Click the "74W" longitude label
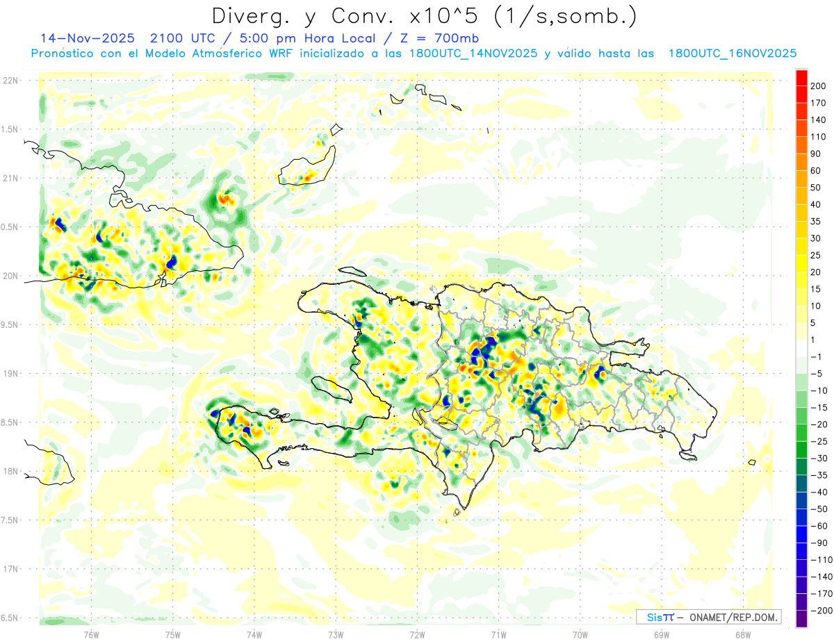 254,634
